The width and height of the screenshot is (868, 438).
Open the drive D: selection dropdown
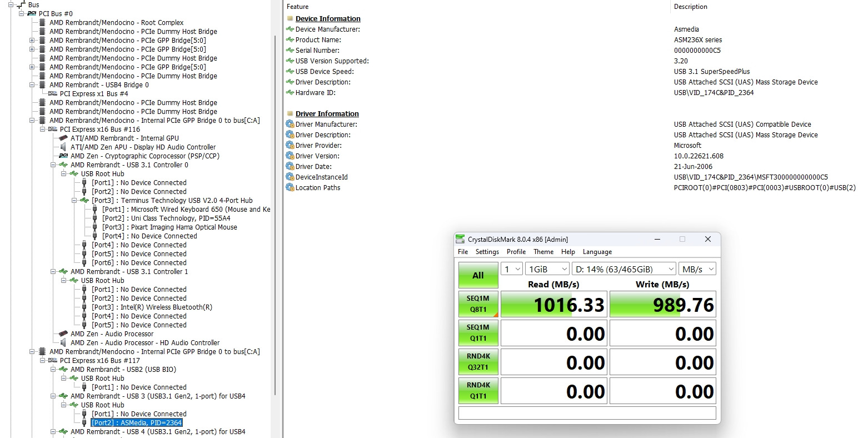pos(624,269)
